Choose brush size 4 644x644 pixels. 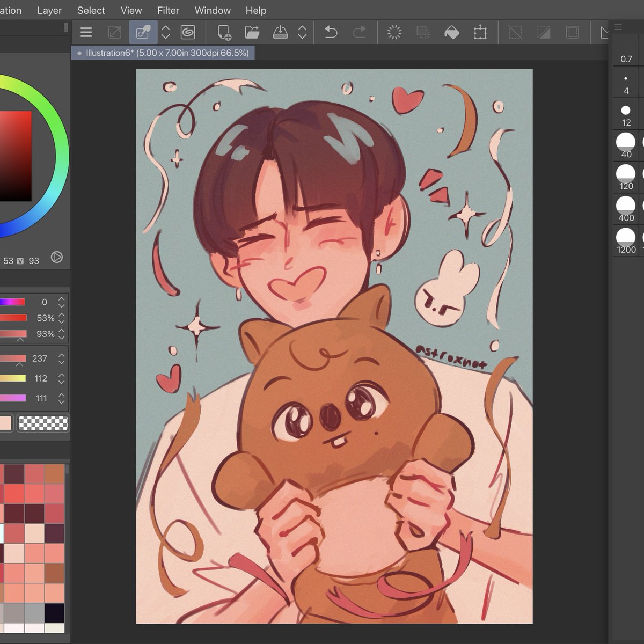click(626, 85)
